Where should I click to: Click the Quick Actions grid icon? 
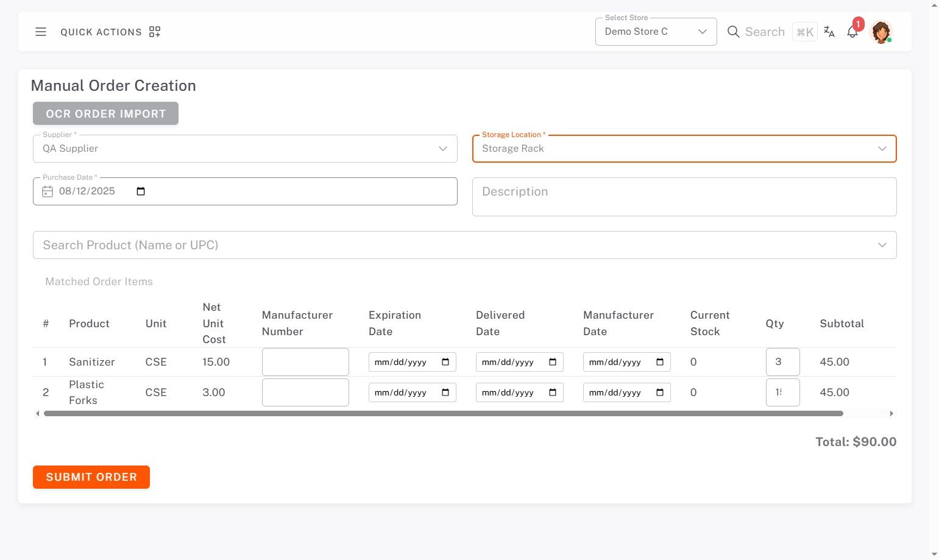155,32
